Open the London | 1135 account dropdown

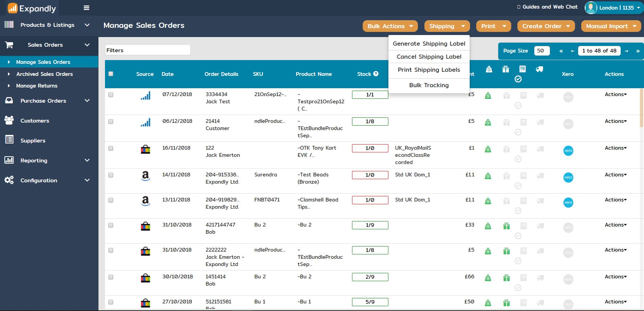coord(614,8)
